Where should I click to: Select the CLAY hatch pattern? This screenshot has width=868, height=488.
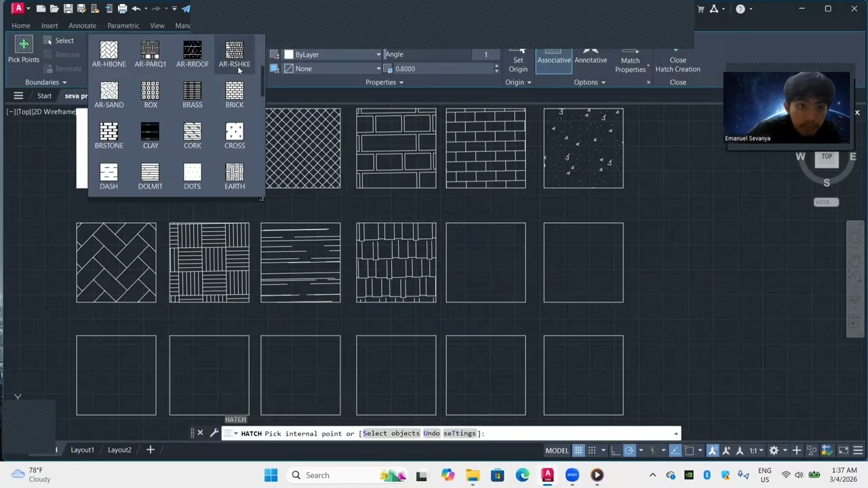[150, 136]
